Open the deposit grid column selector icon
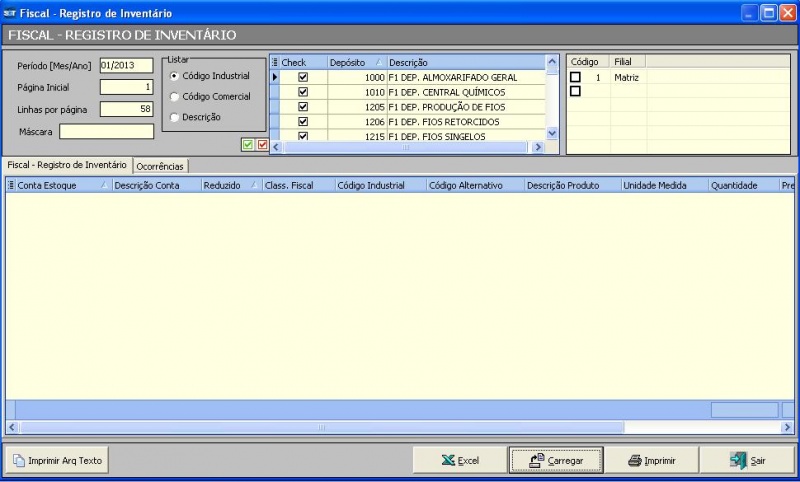The image size is (800, 482). pyautogui.click(x=275, y=62)
